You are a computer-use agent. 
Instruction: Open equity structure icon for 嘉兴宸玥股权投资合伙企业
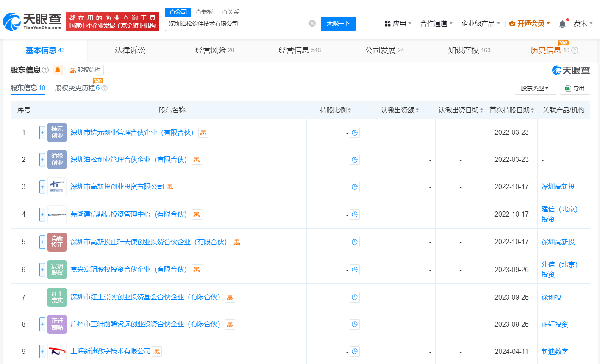coord(197,270)
